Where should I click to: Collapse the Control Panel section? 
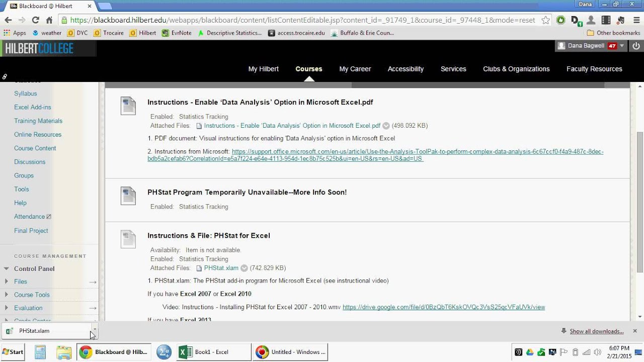pyautogui.click(x=7, y=269)
